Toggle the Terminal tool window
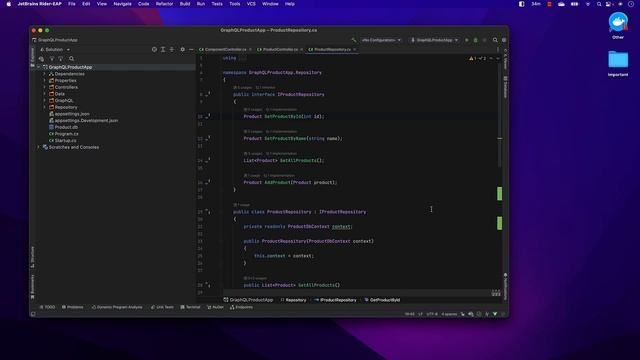Viewport: 640px width, 360px height. (191, 307)
